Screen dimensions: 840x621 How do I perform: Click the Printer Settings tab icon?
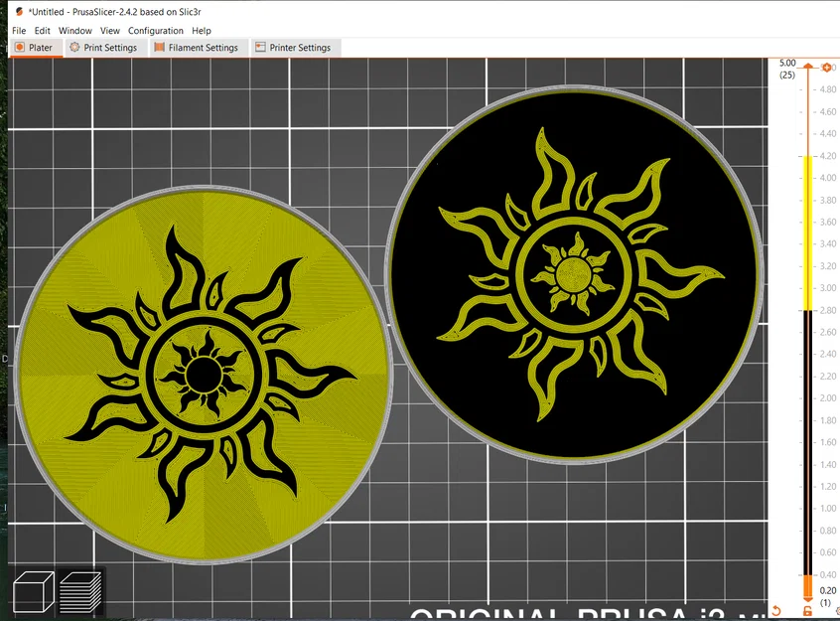260,47
